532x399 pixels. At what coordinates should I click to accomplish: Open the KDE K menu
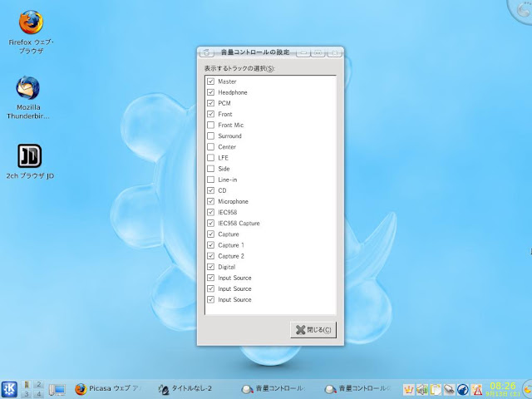click(9, 389)
